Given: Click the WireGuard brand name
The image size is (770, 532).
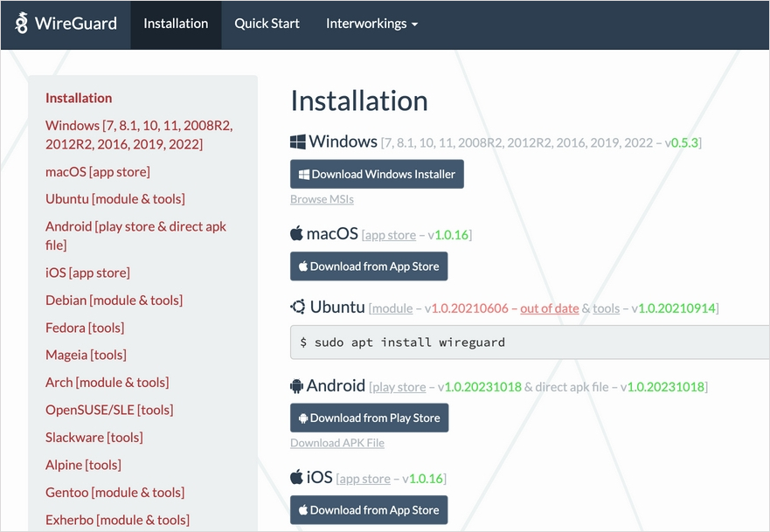Looking at the screenshot, I should click(x=76, y=23).
